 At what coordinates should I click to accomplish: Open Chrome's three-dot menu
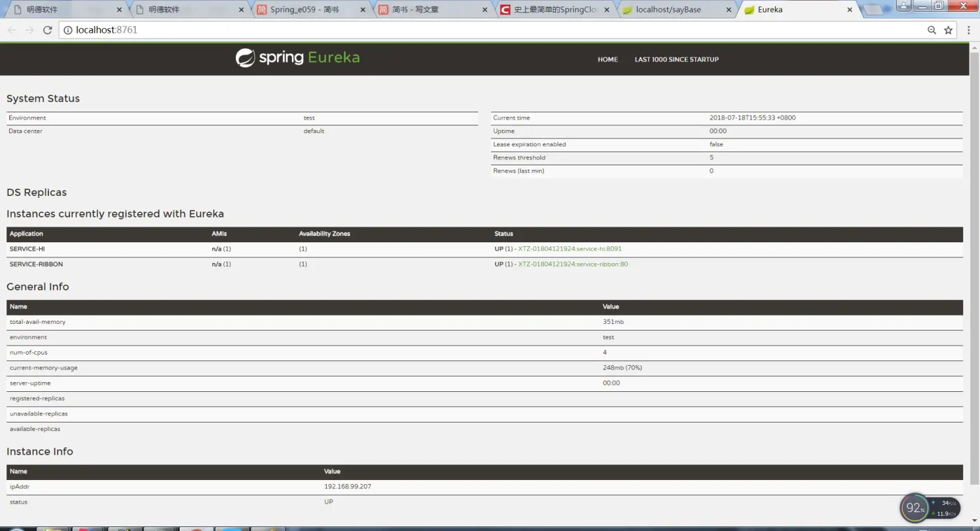point(968,30)
